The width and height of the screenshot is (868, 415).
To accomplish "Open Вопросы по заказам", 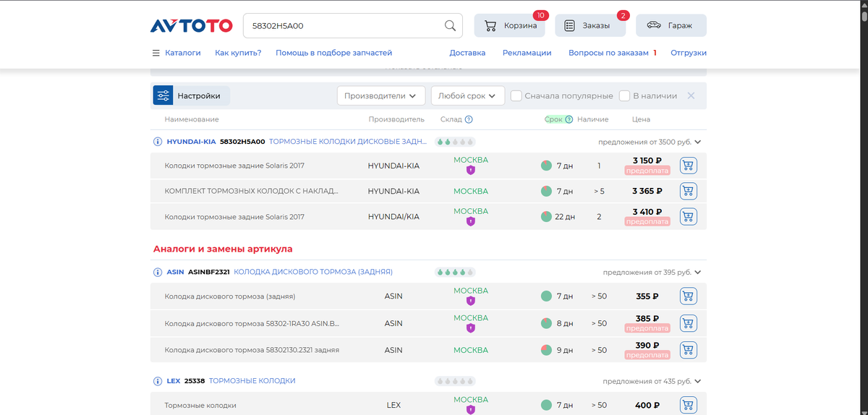I will point(608,53).
